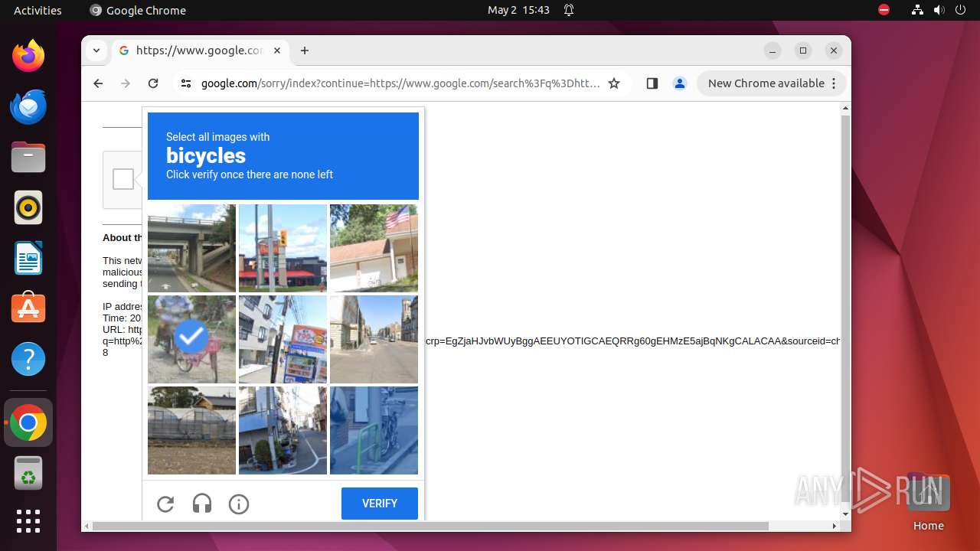This screenshot has height=551, width=980.
Task: Click the blue VERIFY button
Action: click(x=380, y=504)
